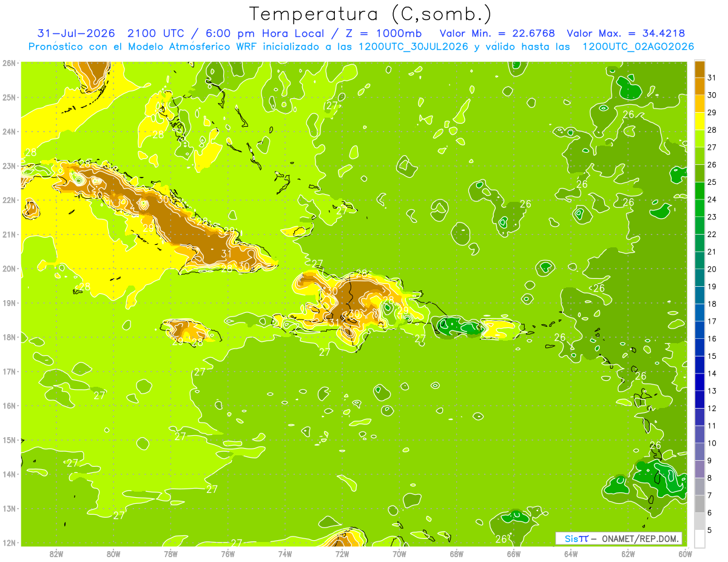Image resolution: width=728 pixels, height=562 pixels.
Task: Pick the lime swatch between 27 and 28
Action: point(699,138)
